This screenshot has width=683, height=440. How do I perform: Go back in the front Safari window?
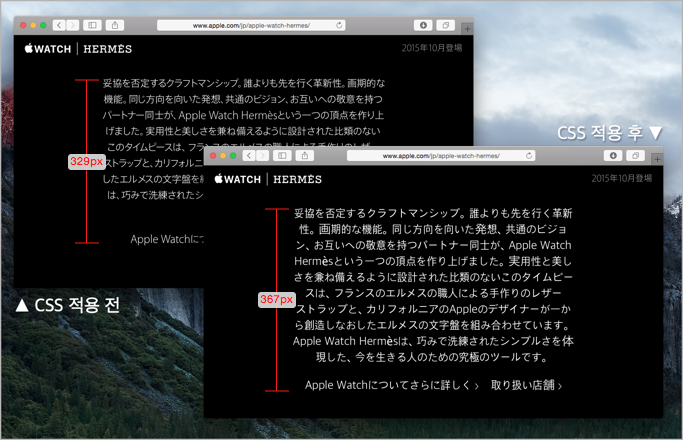coord(249,156)
